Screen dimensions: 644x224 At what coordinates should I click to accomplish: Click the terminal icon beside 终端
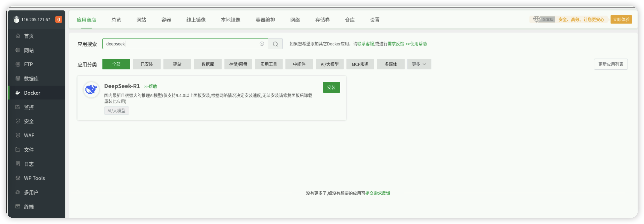click(18, 206)
